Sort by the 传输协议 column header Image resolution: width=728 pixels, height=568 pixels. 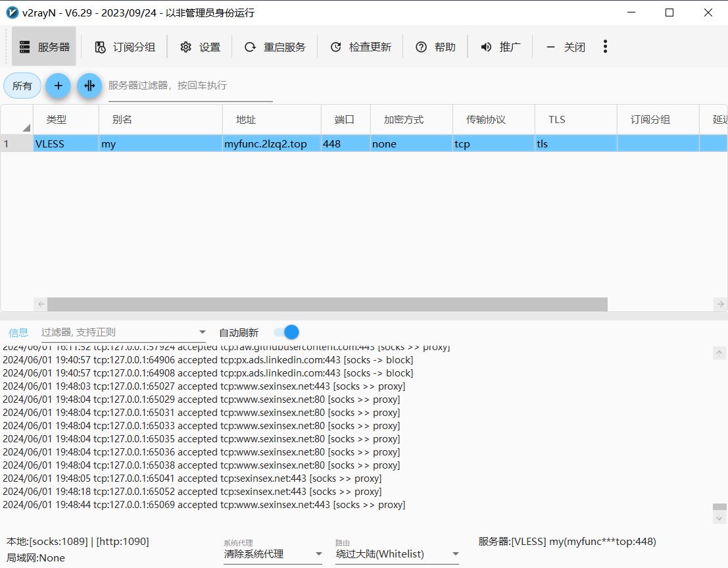494,119
